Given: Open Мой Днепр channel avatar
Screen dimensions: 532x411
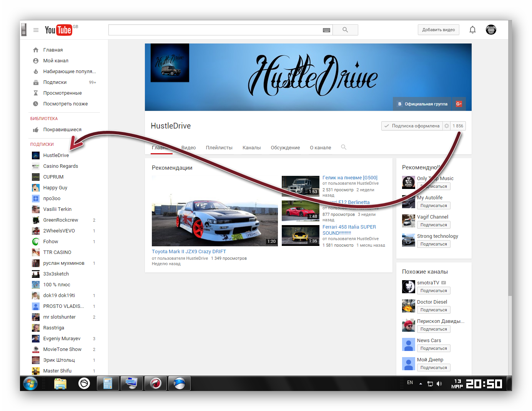Looking at the screenshot, I should (x=409, y=364).
